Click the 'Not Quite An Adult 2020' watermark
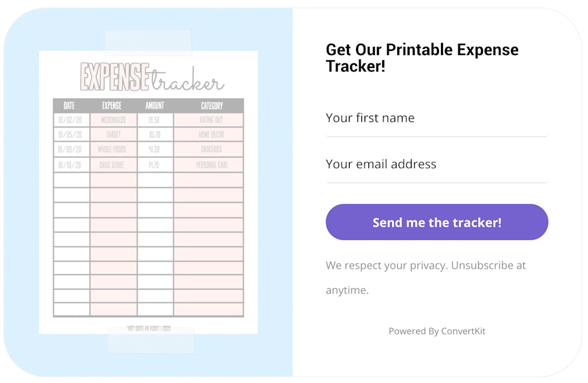 [149, 329]
